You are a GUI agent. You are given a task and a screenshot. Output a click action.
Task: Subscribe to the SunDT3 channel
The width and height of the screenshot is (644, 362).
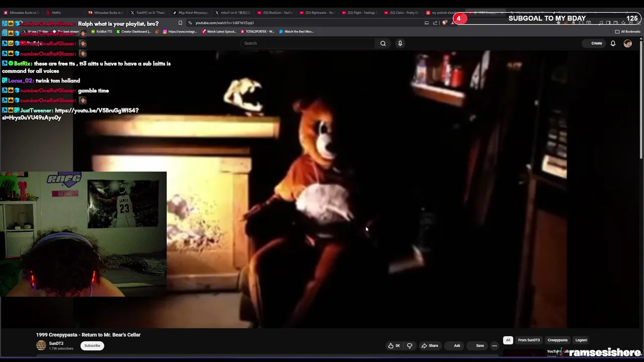click(x=92, y=345)
